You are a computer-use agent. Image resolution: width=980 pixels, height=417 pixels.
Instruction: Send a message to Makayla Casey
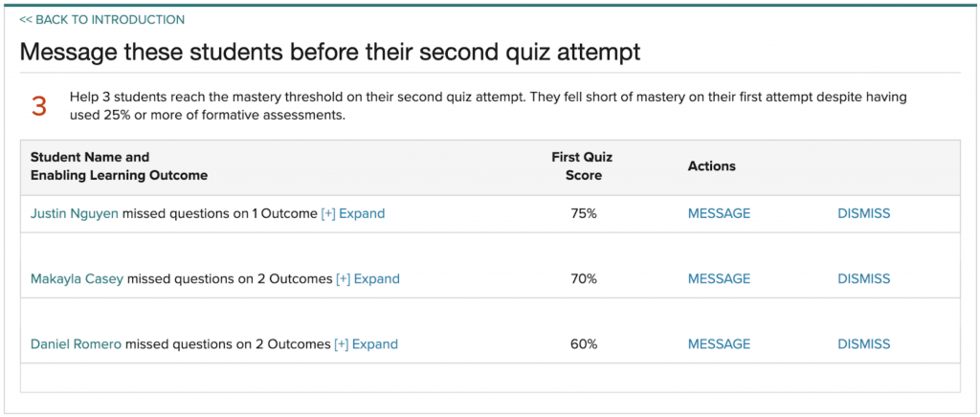point(719,279)
